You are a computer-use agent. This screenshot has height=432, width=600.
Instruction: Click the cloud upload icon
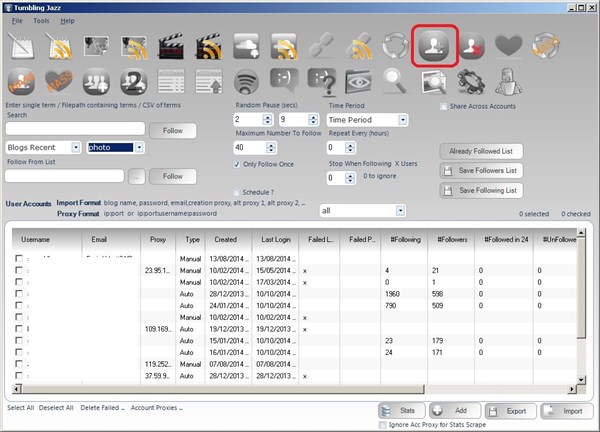click(x=246, y=46)
